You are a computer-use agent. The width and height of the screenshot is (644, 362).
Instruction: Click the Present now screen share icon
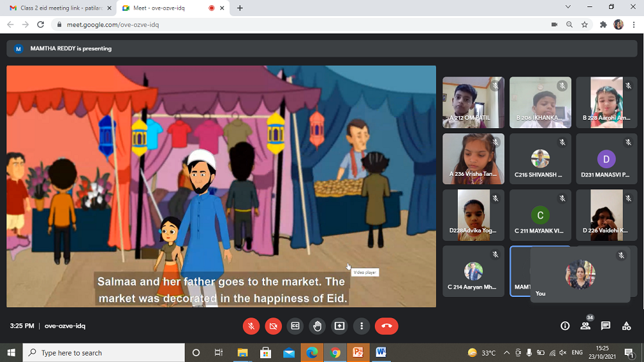pyautogui.click(x=339, y=326)
